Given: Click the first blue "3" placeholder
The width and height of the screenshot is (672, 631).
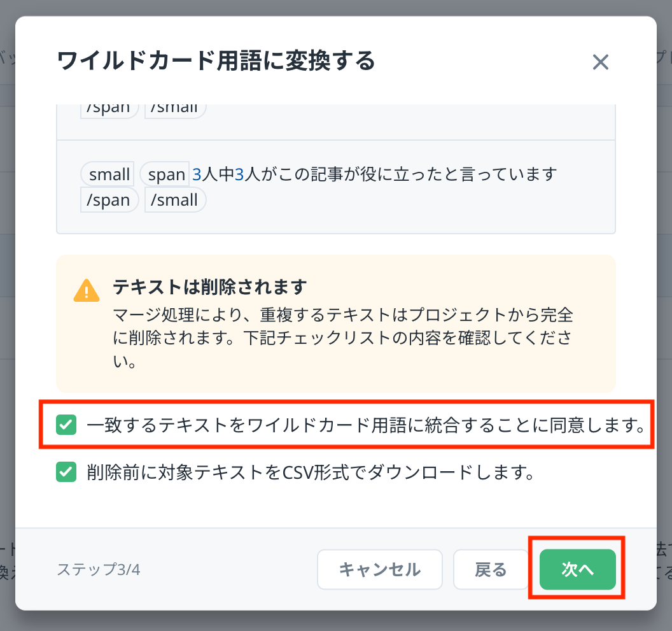Looking at the screenshot, I should tap(197, 174).
